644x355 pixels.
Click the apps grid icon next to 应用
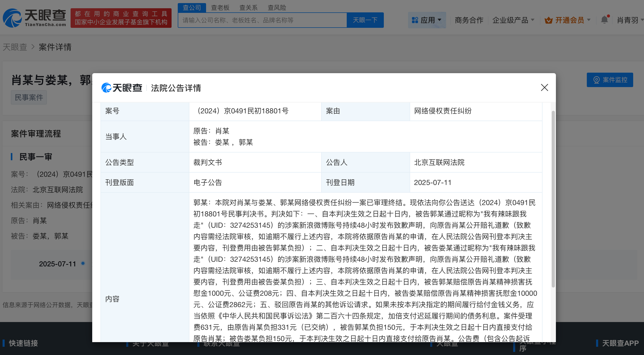point(415,20)
